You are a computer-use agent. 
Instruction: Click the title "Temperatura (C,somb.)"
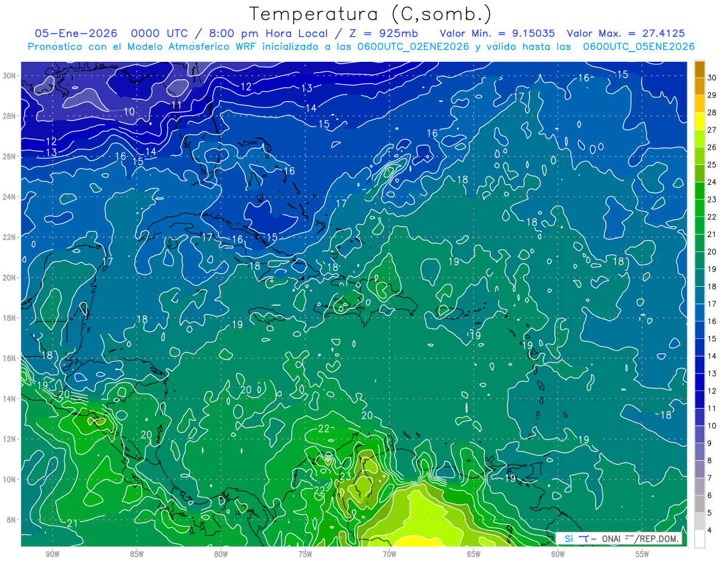(x=370, y=15)
